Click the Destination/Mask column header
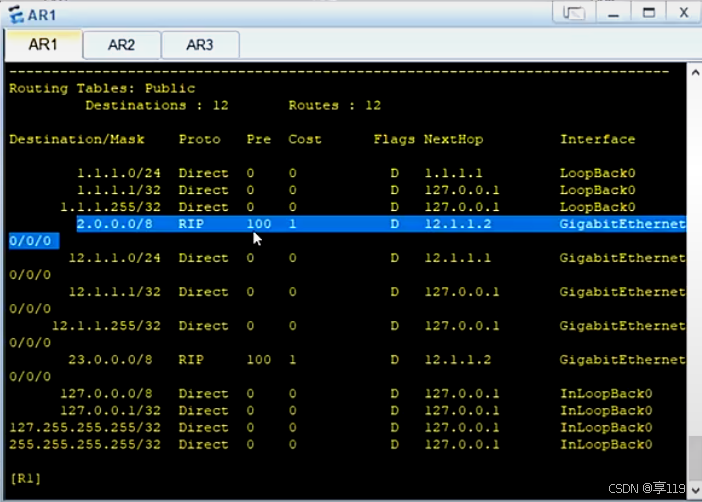The height and width of the screenshot is (502, 702). pos(77,139)
